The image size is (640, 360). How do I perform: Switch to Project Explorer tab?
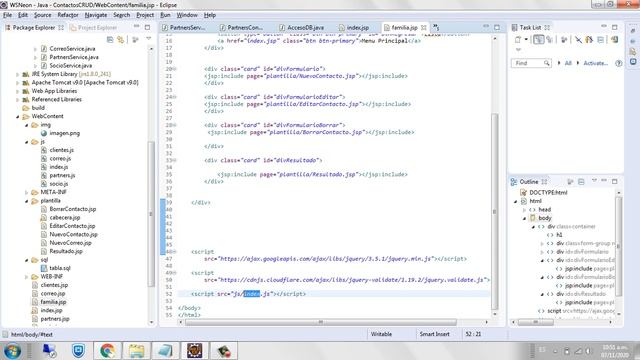(93, 28)
